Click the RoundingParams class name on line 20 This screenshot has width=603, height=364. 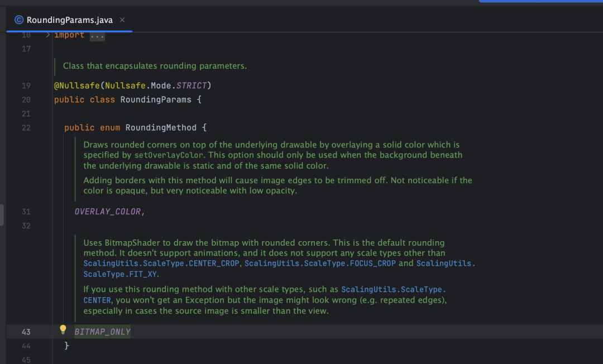[x=156, y=100]
